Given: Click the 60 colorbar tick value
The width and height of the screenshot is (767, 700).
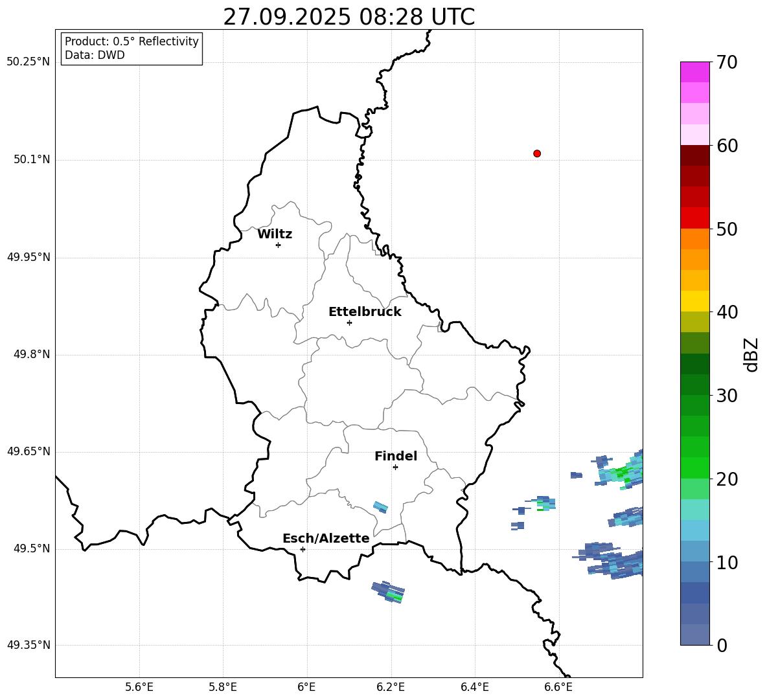Looking at the screenshot, I should tap(727, 146).
